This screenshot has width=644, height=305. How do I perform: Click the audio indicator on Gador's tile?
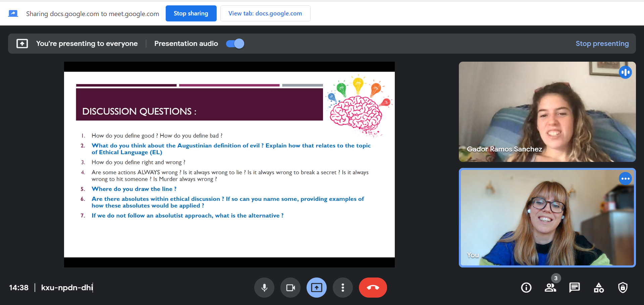coord(625,72)
